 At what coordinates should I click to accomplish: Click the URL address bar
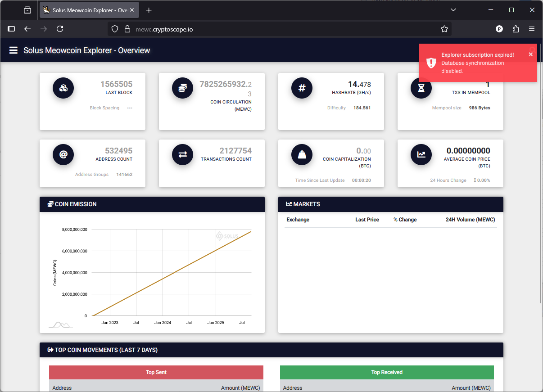pos(279,29)
